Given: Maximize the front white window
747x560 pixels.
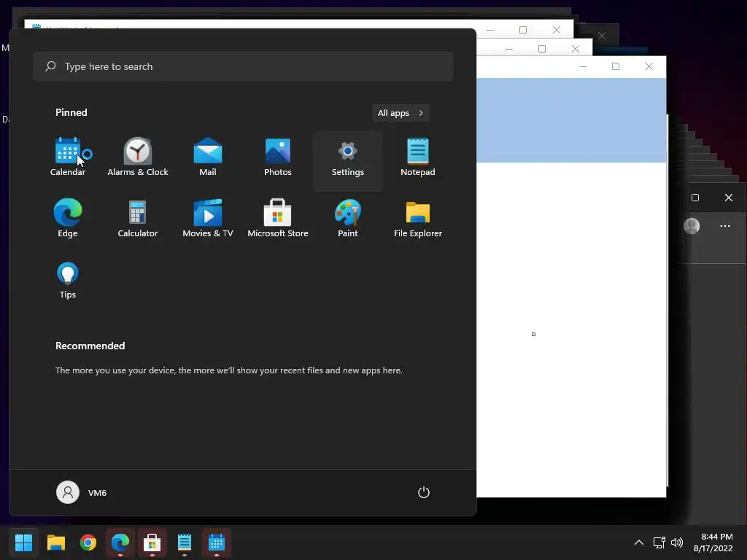Looking at the screenshot, I should pyautogui.click(x=616, y=66).
